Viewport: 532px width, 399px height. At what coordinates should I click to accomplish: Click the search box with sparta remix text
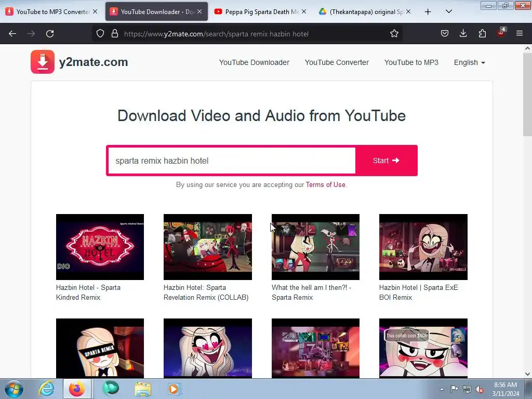(x=231, y=161)
